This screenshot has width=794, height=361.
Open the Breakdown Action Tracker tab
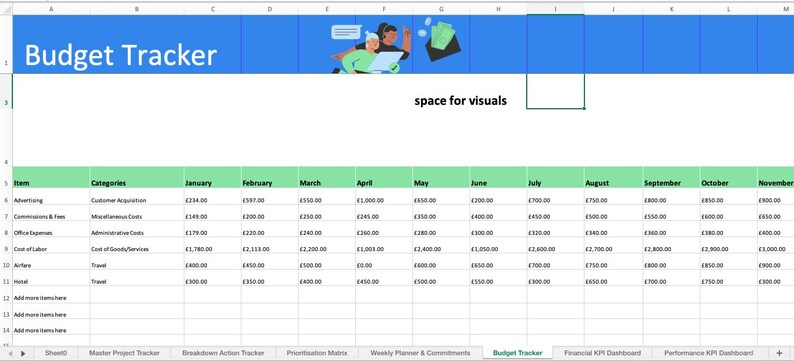[223, 353]
